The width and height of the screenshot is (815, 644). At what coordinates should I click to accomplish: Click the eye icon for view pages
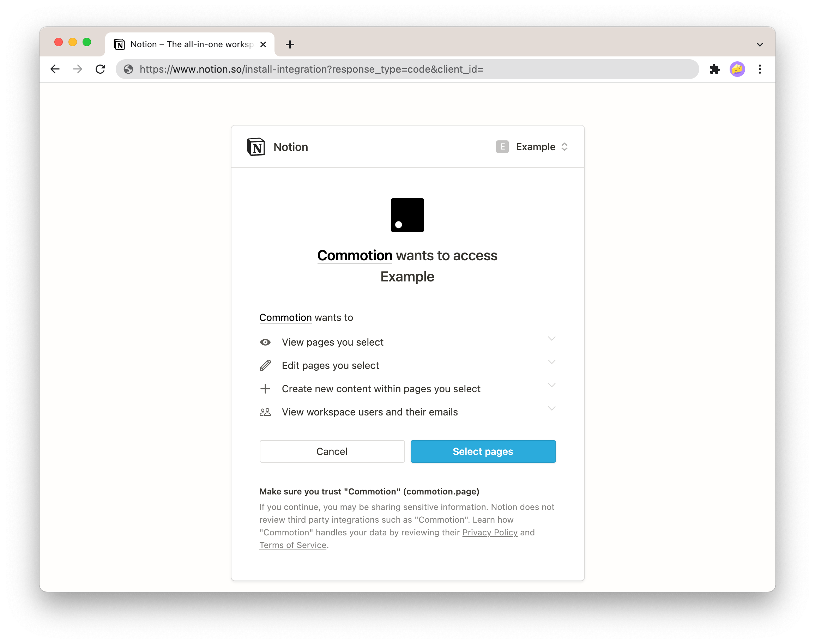(x=265, y=342)
